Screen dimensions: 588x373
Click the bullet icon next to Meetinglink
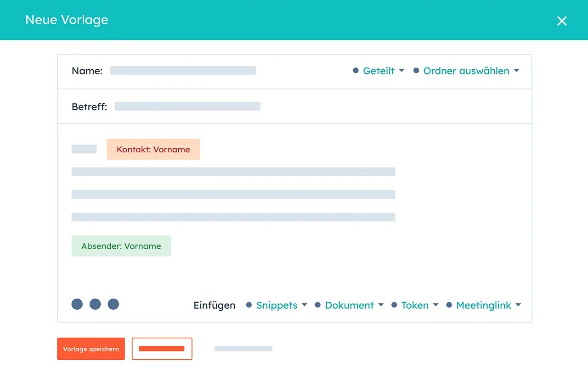[x=448, y=305]
